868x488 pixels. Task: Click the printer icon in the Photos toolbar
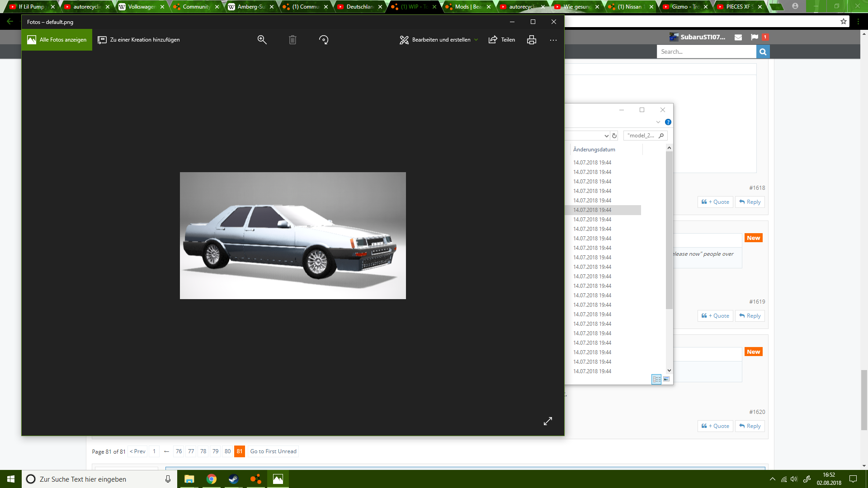532,40
